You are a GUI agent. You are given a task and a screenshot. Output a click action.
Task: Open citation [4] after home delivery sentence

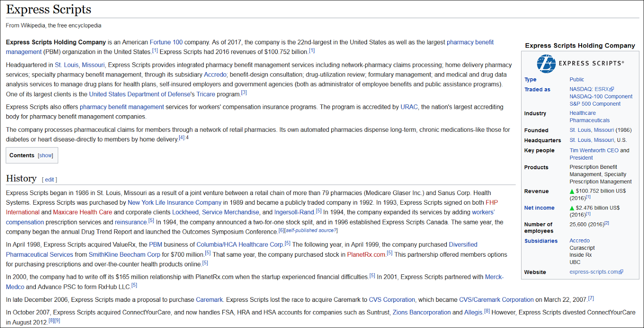point(182,138)
